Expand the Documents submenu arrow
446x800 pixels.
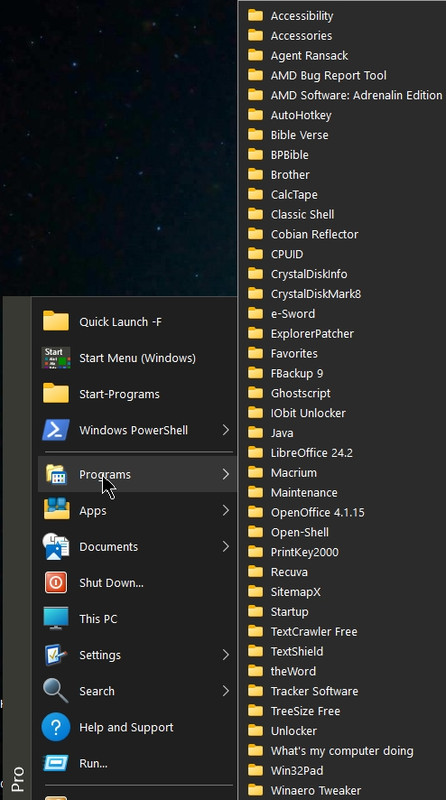point(226,546)
